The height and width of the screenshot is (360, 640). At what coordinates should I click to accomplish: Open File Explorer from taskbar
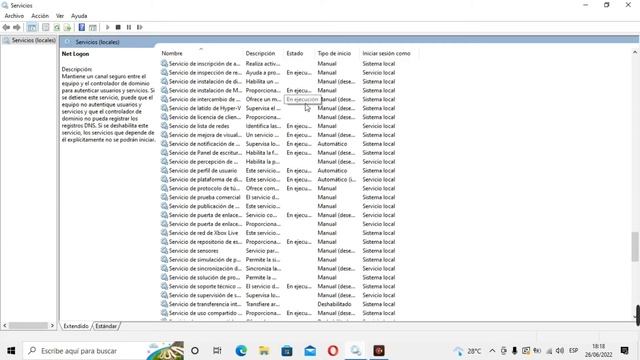pos(264,351)
